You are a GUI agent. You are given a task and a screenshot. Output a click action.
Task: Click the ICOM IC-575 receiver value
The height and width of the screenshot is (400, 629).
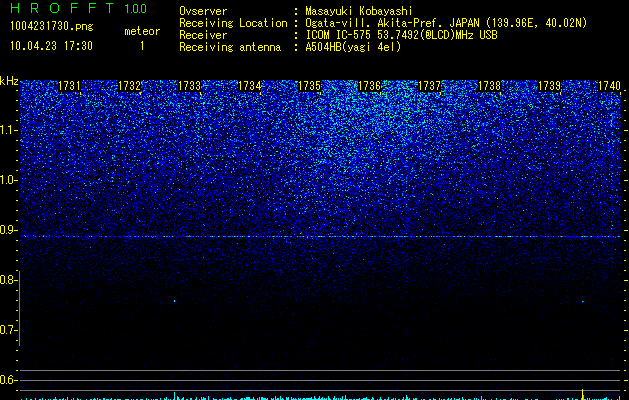pyautogui.click(x=401, y=35)
